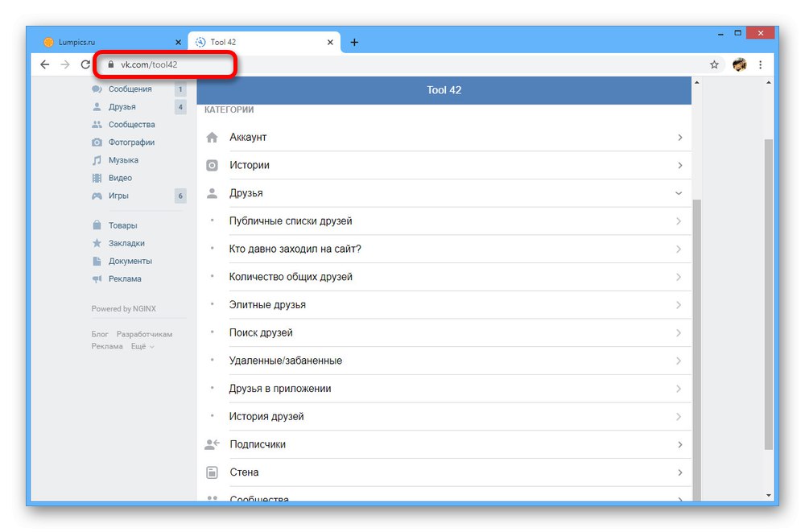
Task: Open the Chrome profile avatar
Action: (739, 64)
